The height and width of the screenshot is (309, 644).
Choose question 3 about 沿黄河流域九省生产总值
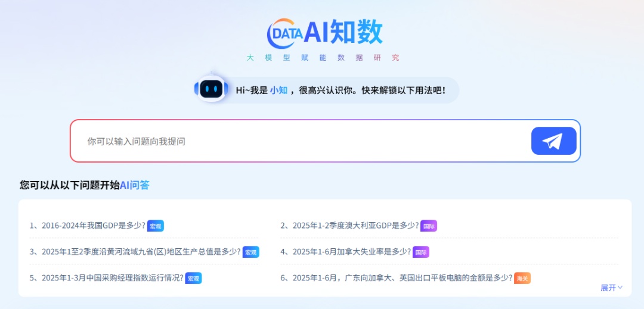coord(135,252)
